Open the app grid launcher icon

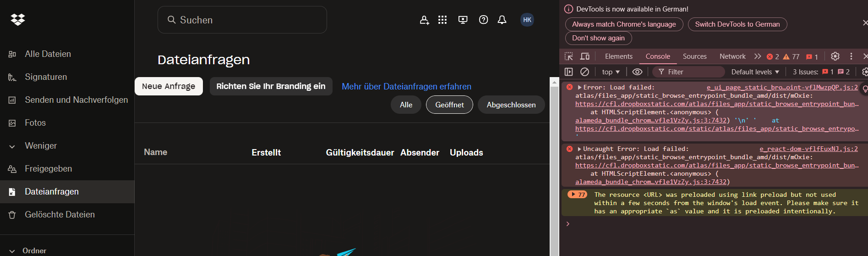pos(442,20)
